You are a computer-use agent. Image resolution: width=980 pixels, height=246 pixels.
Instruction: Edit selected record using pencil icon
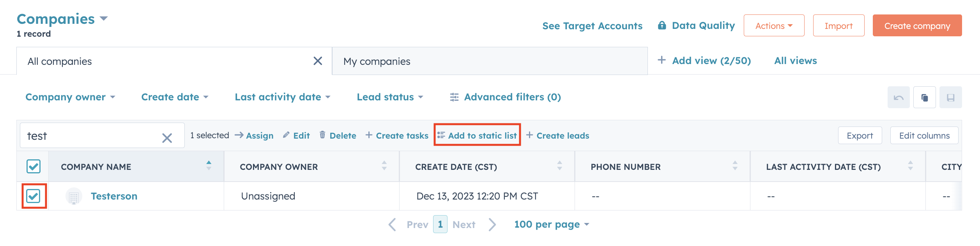click(296, 135)
